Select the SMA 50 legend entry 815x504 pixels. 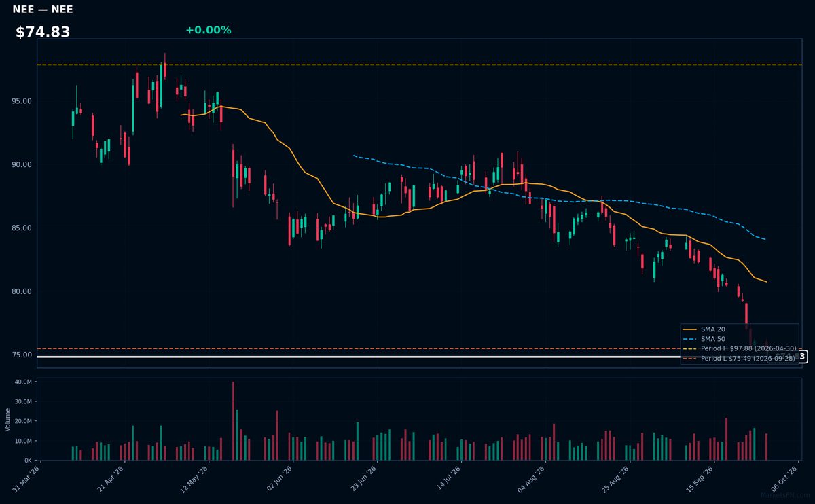click(704, 339)
